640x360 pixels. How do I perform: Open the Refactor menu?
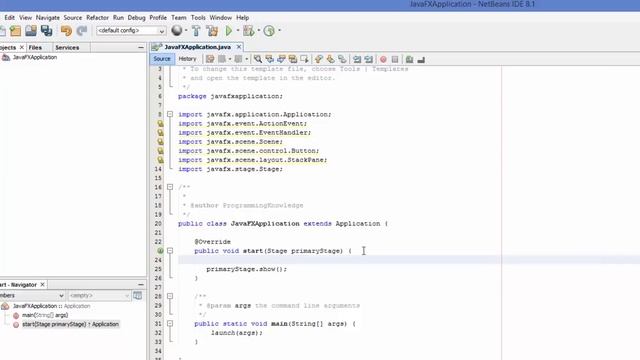[x=98, y=18]
